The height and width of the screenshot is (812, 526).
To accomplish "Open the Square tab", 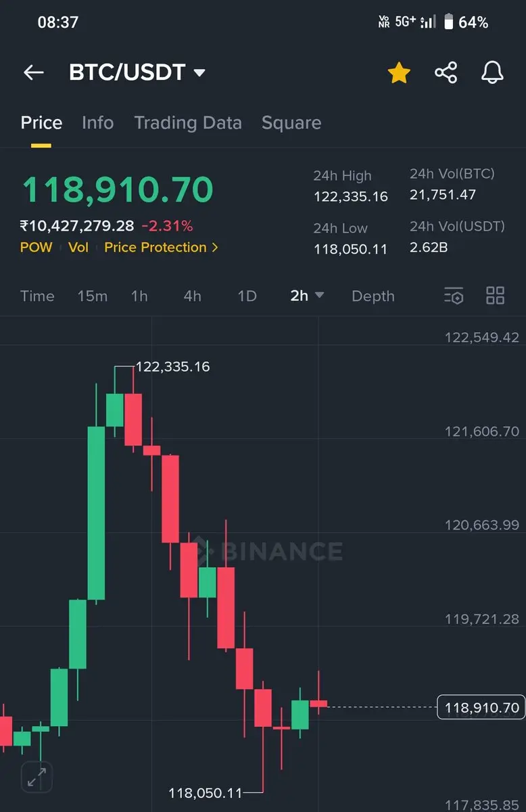I will (291, 122).
